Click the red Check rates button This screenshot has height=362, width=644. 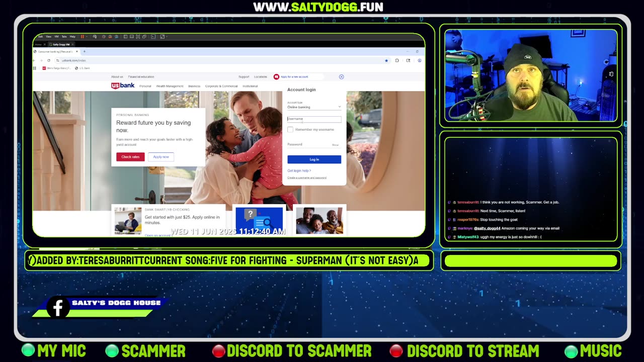tap(130, 157)
